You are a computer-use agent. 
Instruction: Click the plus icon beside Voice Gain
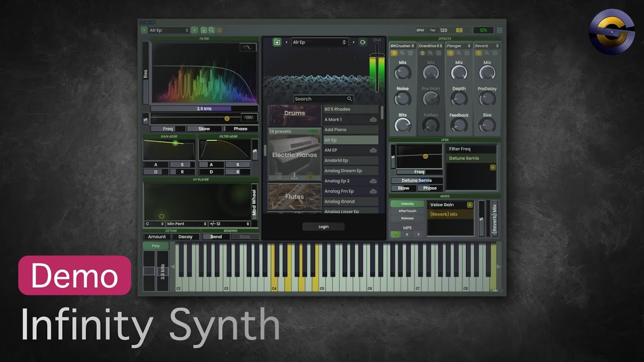[x=470, y=205]
